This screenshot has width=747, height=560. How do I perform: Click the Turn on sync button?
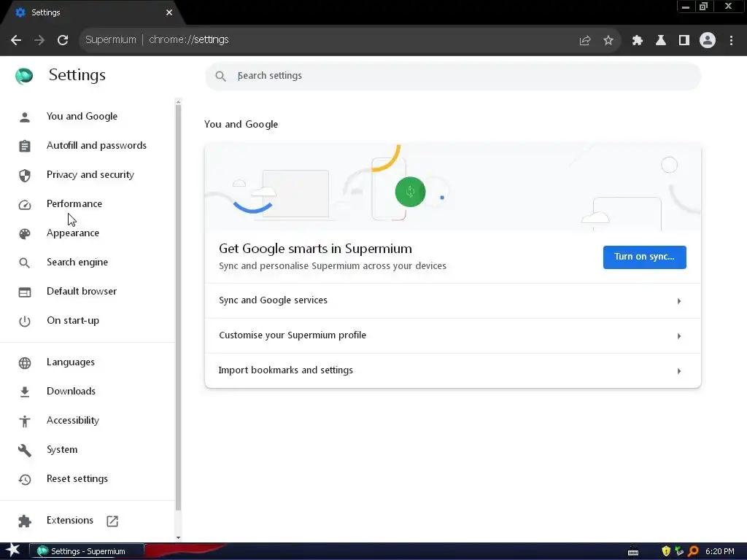click(645, 257)
